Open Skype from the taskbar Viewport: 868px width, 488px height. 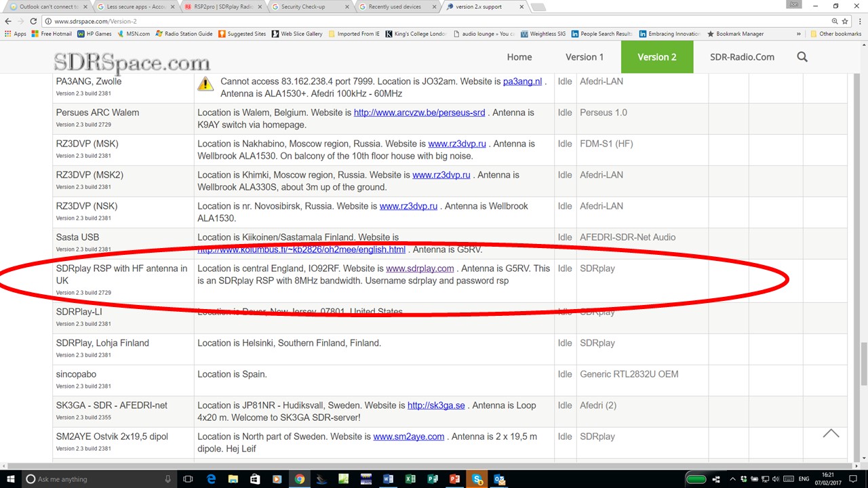477,479
